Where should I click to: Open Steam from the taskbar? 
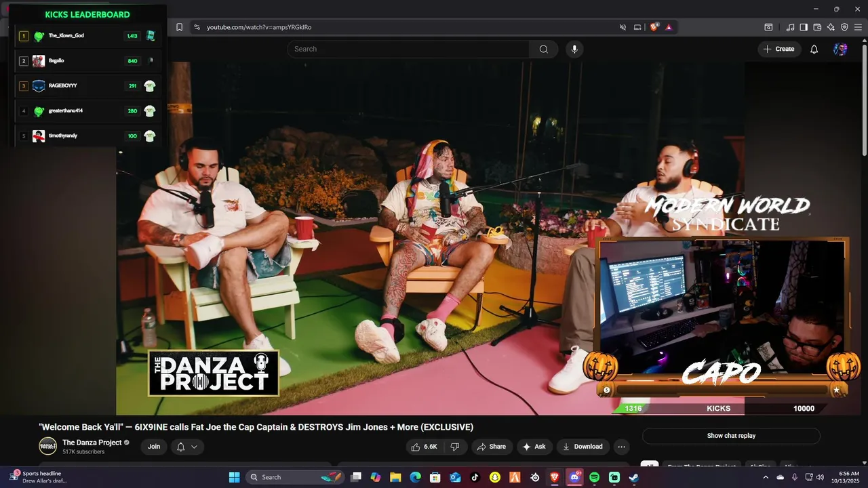pyautogui.click(x=634, y=477)
